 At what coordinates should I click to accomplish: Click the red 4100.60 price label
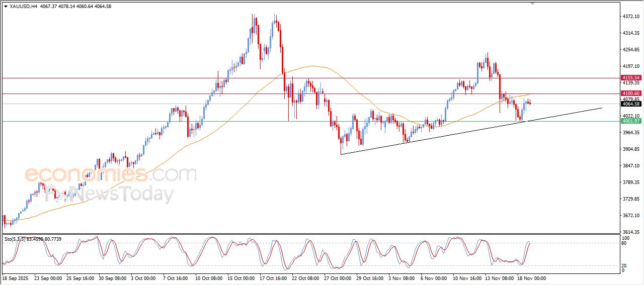click(630, 93)
